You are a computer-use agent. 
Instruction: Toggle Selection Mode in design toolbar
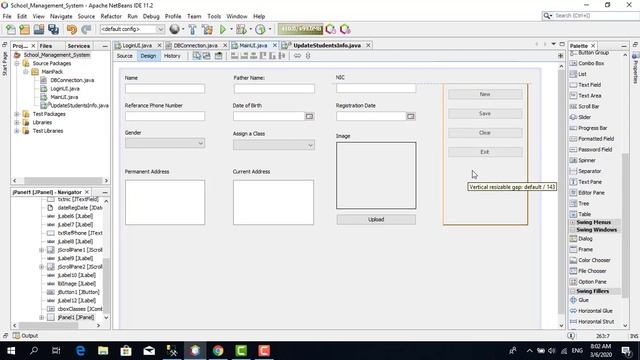pos(197,56)
